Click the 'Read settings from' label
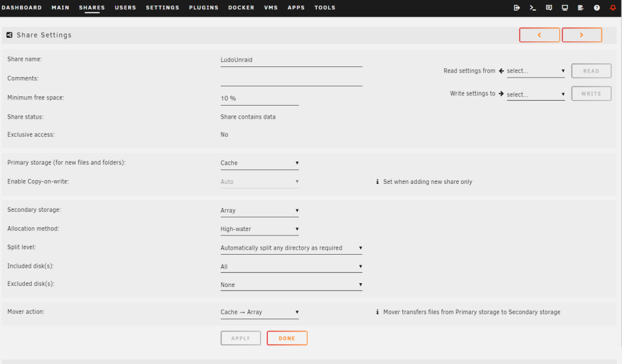The width and height of the screenshot is (622, 364). pyautogui.click(x=469, y=71)
